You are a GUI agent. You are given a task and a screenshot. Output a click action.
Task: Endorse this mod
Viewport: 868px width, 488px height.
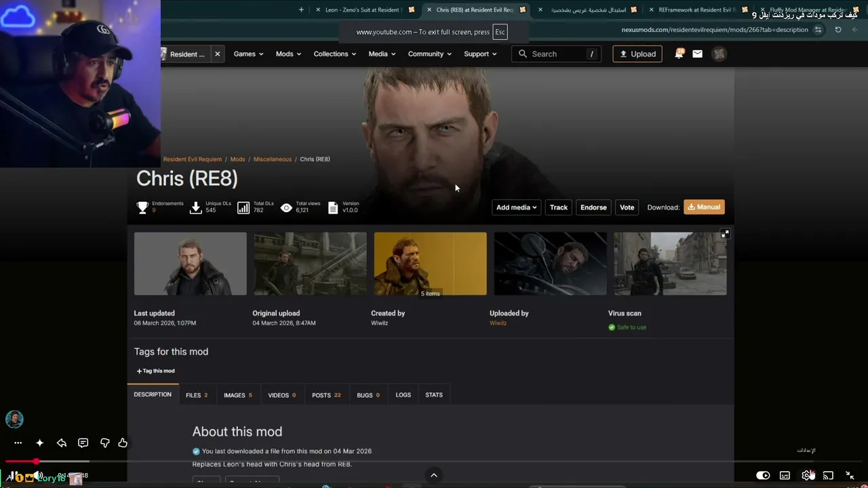(x=593, y=207)
